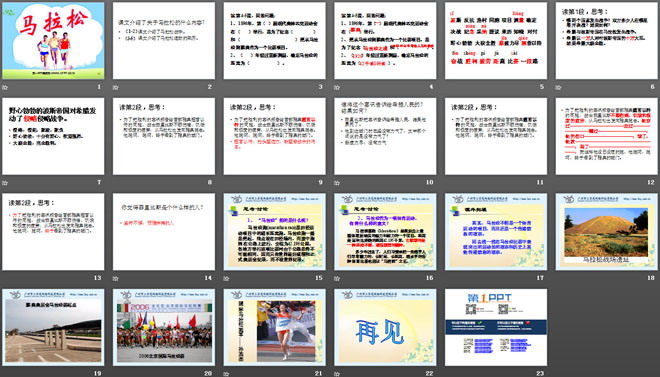Select slide 10 question about Pheidippides

tap(385, 136)
